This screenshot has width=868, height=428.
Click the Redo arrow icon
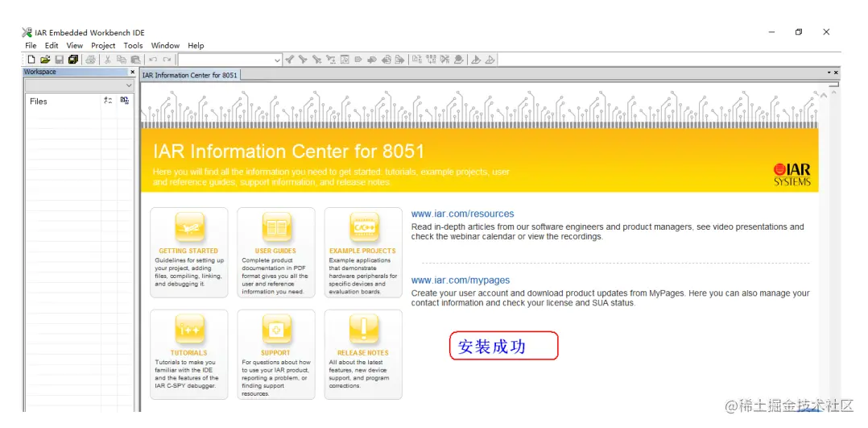point(167,60)
